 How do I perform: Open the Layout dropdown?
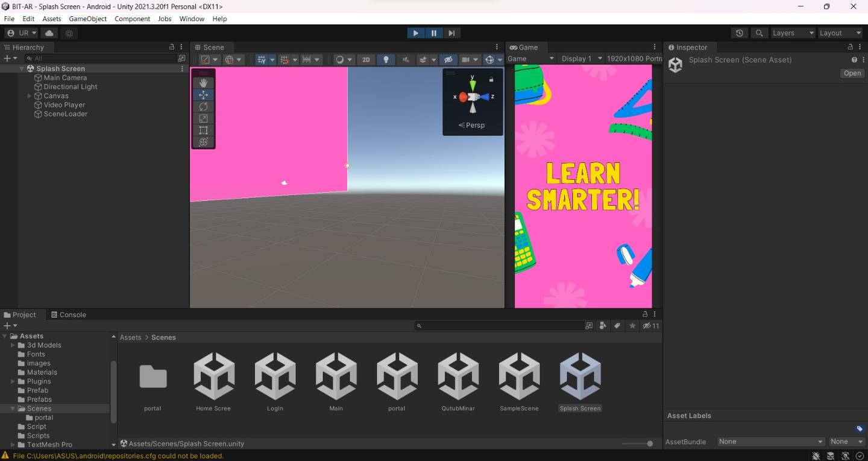[840, 33]
